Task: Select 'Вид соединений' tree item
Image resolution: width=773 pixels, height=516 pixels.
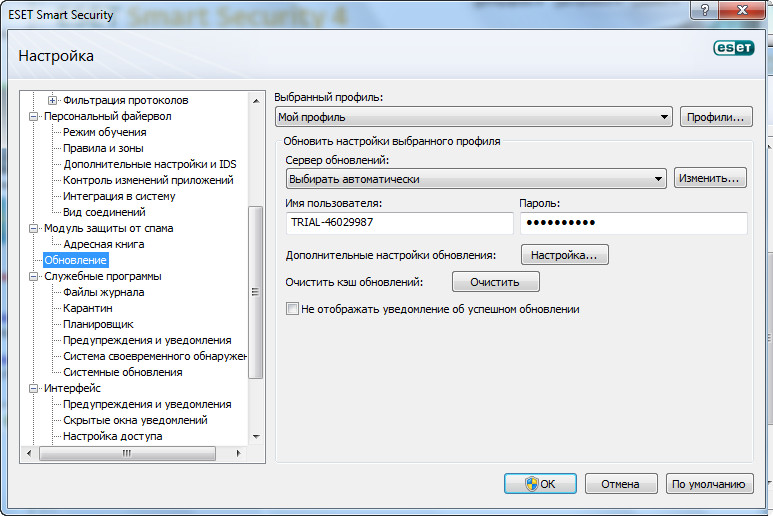Action: (104, 212)
